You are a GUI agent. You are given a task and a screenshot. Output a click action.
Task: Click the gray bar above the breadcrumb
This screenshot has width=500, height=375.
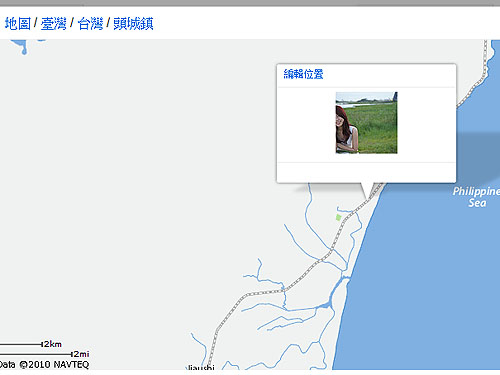coord(250,3)
